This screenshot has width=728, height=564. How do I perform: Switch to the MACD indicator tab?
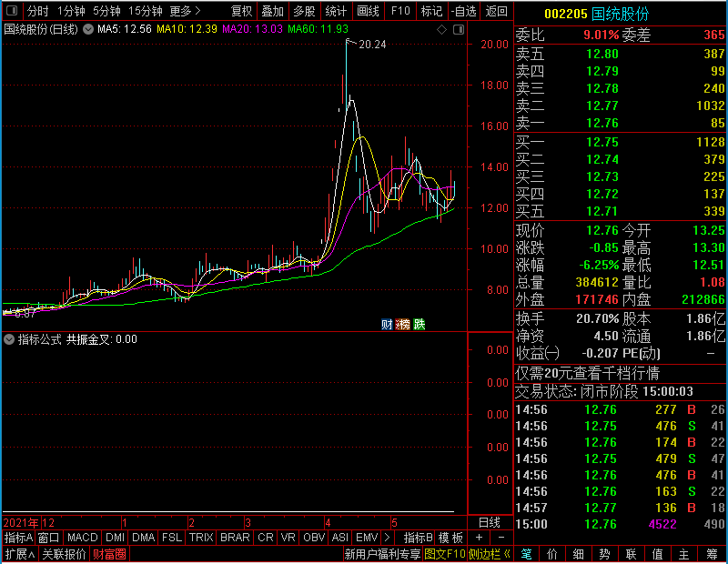82,538
